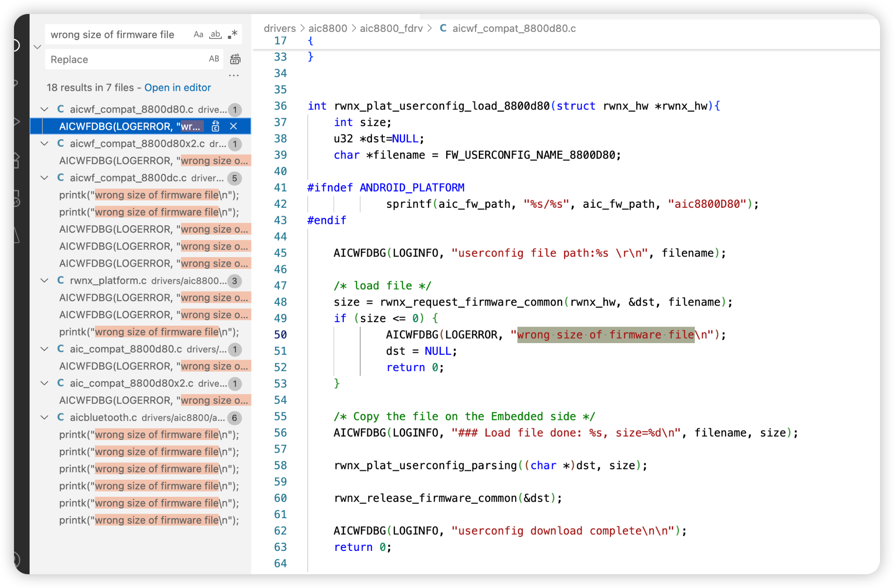
Task: Click the rwnx_request_firmware_common call
Action: coord(471,302)
